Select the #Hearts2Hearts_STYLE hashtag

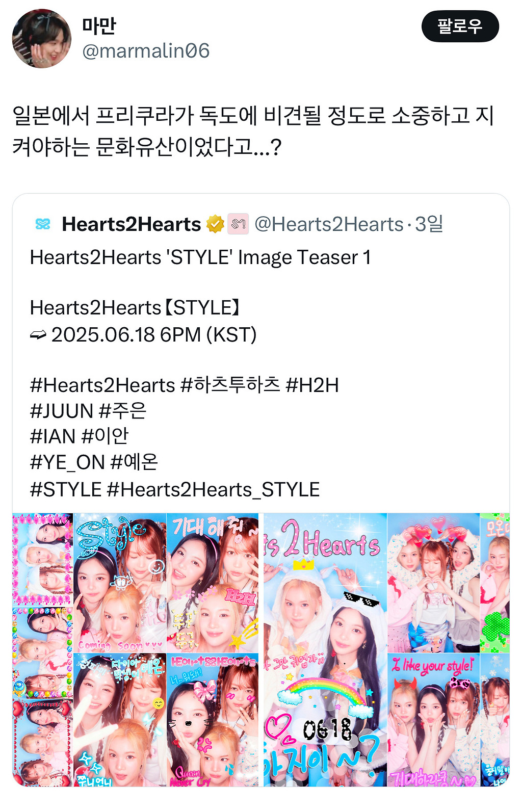pyautogui.click(x=213, y=489)
